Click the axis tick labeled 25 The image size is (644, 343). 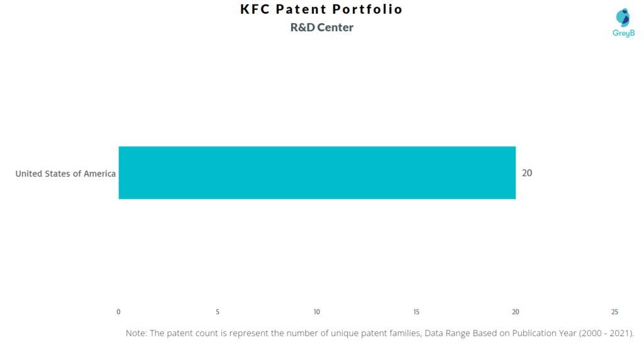point(614,312)
